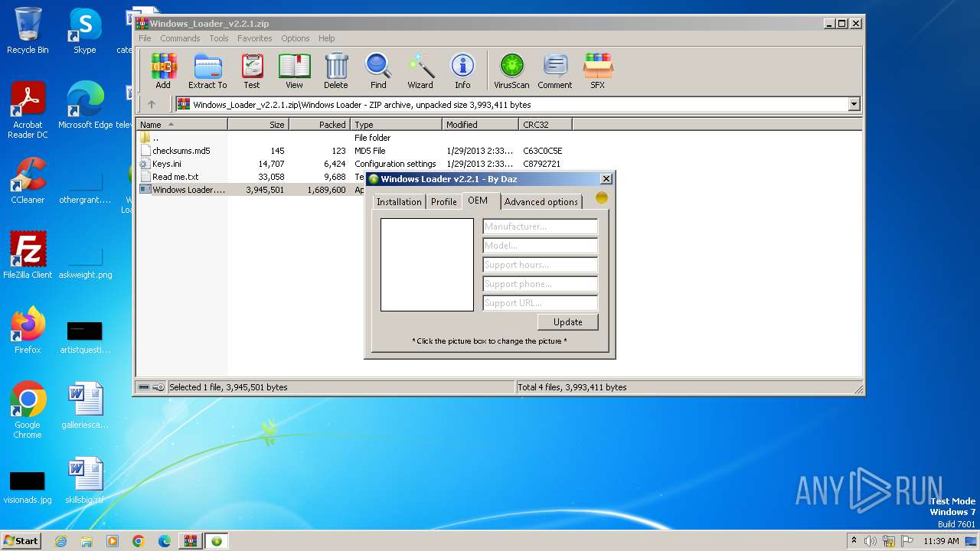Open the Wizard tool
Viewport: 980px width, 551px height.
[420, 71]
